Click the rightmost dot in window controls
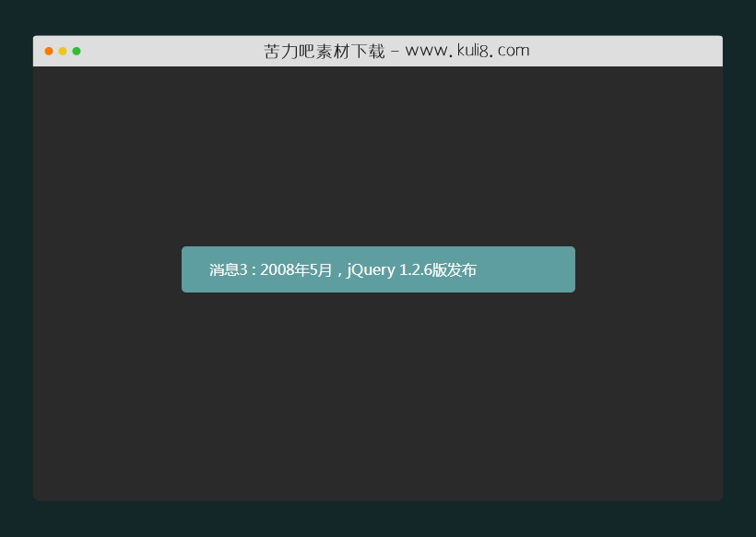This screenshot has height=537, width=756. [x=76, y=52]
